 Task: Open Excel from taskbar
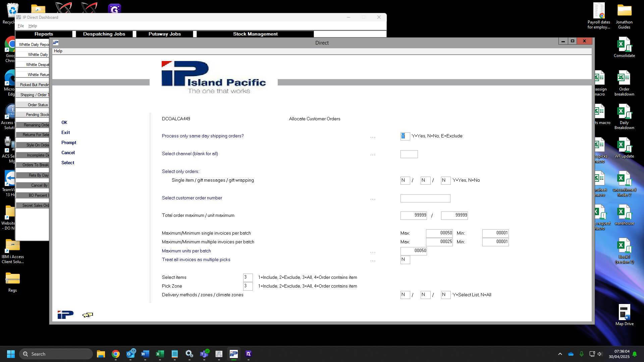tap(160, 354)
